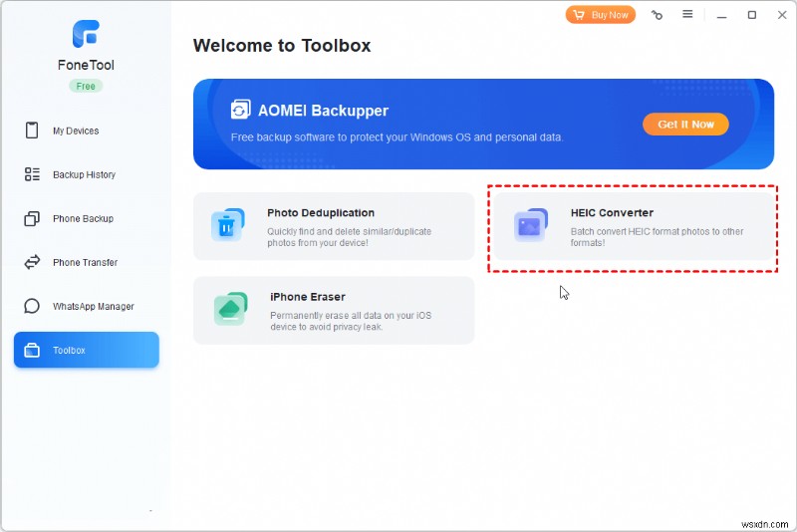Click the My Devices phone icon

[x=32, y=131]
